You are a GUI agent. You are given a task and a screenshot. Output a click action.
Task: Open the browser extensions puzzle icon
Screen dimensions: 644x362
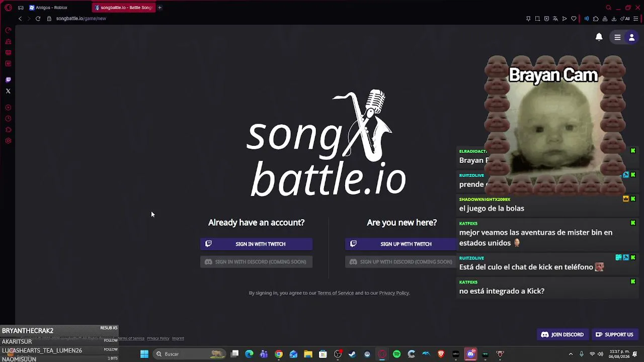click(x=596, y=19)
